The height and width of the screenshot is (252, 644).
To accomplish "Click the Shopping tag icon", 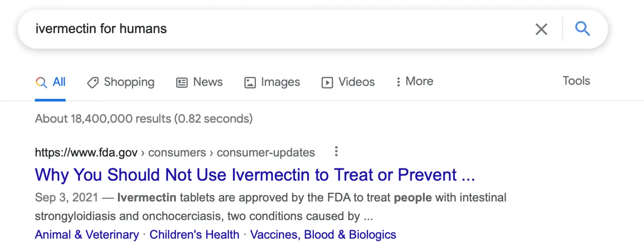I will [x=93, y=83].
